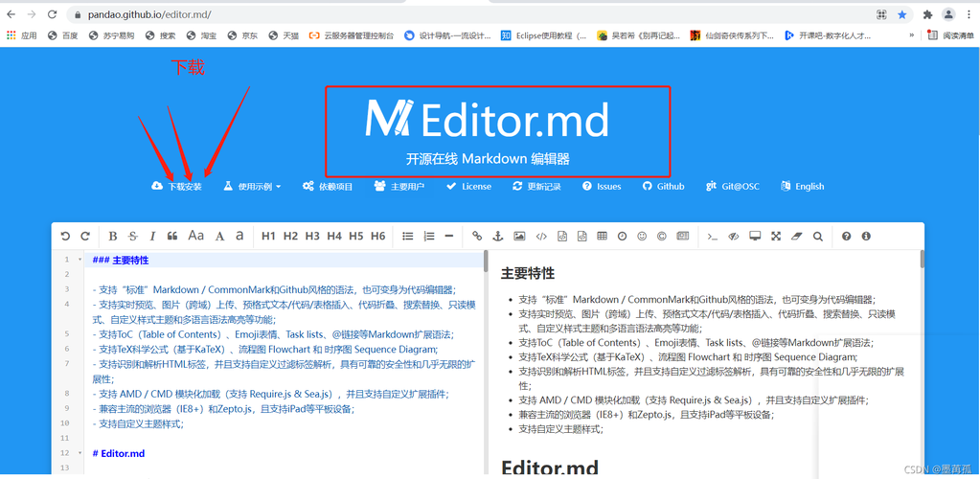Viewport: 980px width, 479px height.
Task: Reload the page with the refresh button
Action: pos(52,14)
